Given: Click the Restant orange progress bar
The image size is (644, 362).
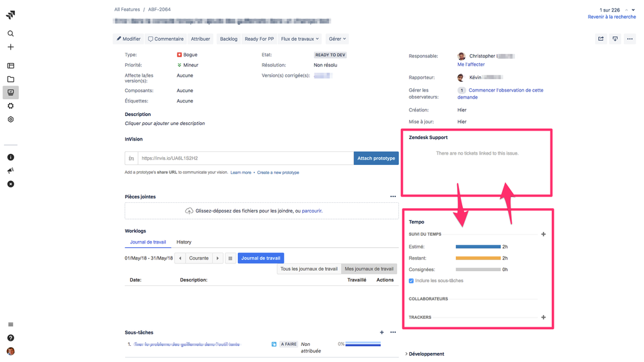Looking at the screenshot, I should [x=478, y=258].
